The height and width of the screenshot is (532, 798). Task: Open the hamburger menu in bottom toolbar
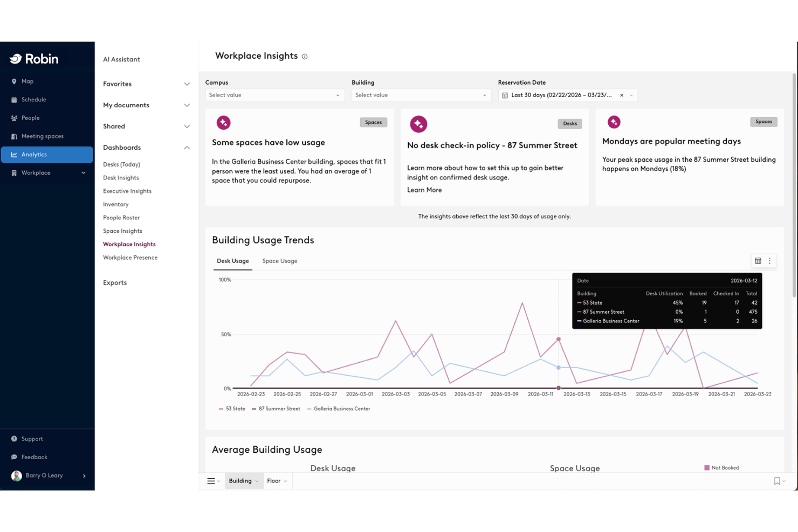click(211, 481)
